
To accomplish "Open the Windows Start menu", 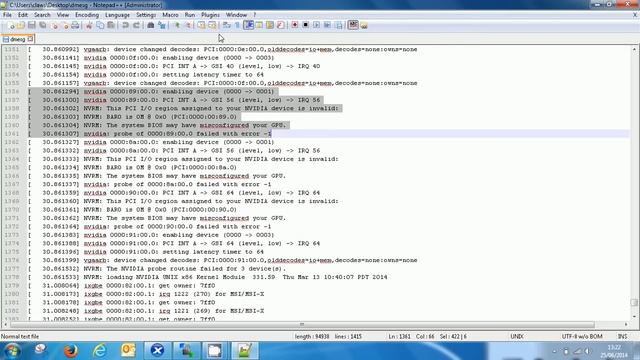I will 12,351.
